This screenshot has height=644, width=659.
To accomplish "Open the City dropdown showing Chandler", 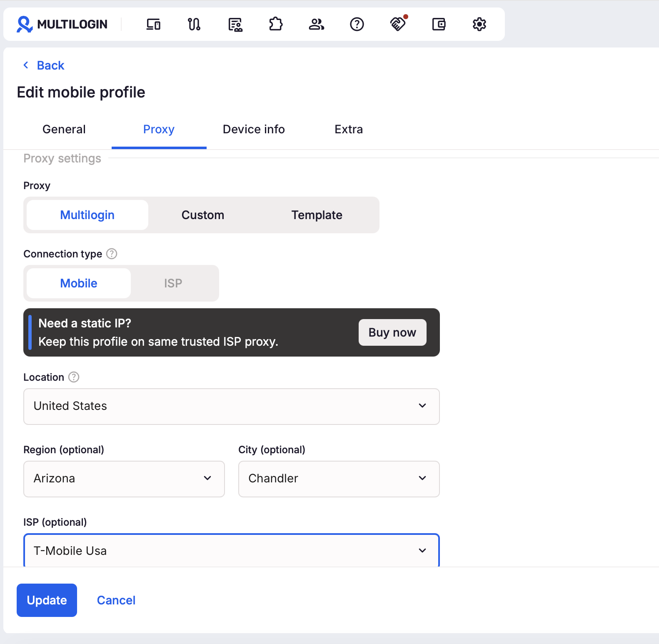I will pyautogui.click(x=339, y=479).
